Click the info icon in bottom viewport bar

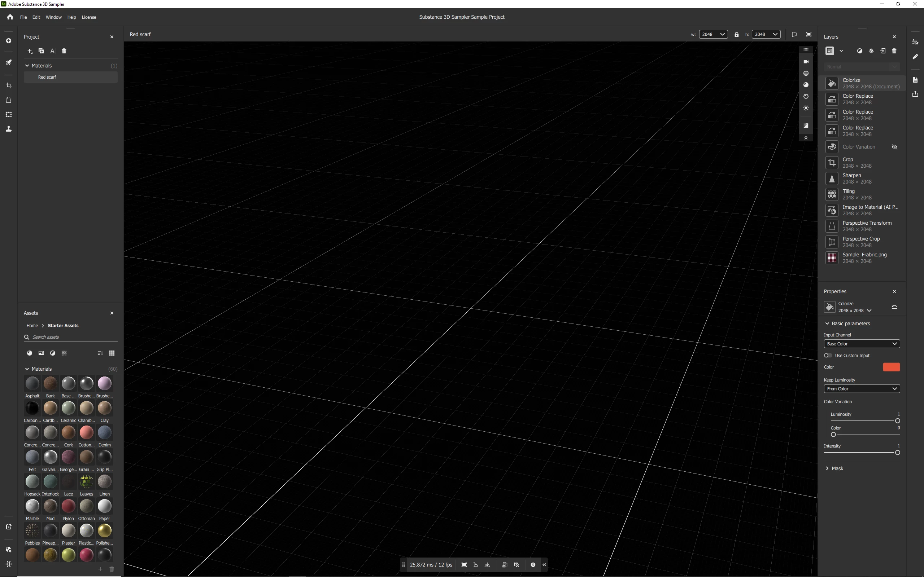point(533,565)
